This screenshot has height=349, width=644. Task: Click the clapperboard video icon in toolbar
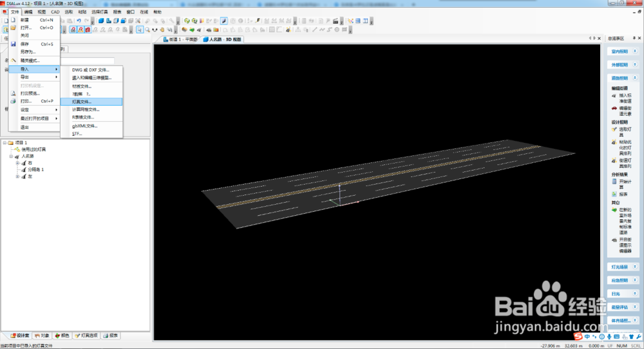point(336,21)
